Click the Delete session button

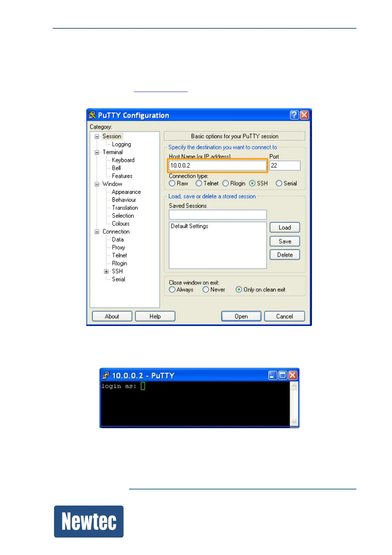click(285, 255)
